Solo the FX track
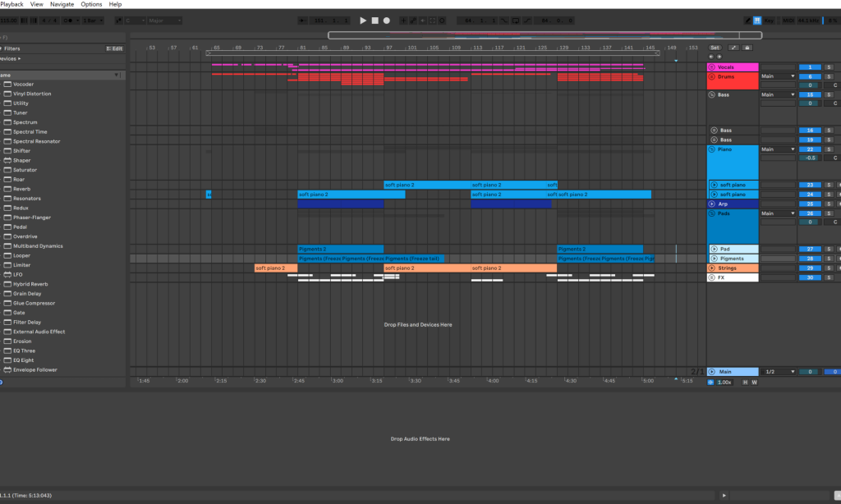 point(829,277)
